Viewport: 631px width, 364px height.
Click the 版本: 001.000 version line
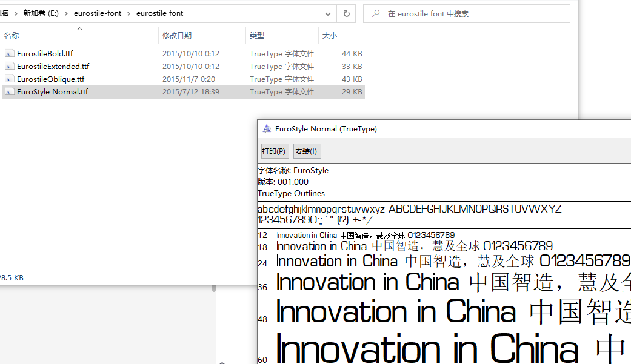coord(283,182)
